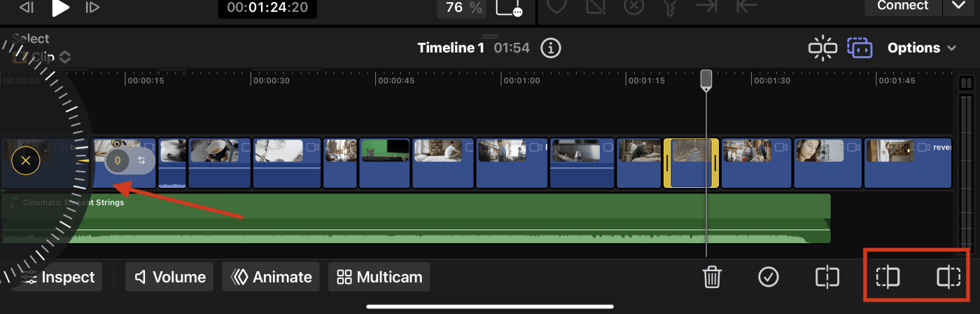The width and height of the screenshot is (980, 314).
Task: Play the timeline
Action: click(61, 8)
